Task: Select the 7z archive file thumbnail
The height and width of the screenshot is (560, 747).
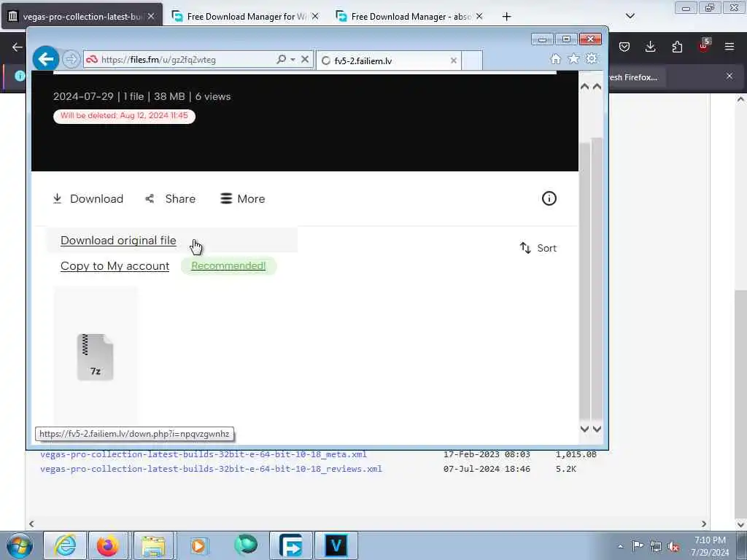Action: (96, 357)
